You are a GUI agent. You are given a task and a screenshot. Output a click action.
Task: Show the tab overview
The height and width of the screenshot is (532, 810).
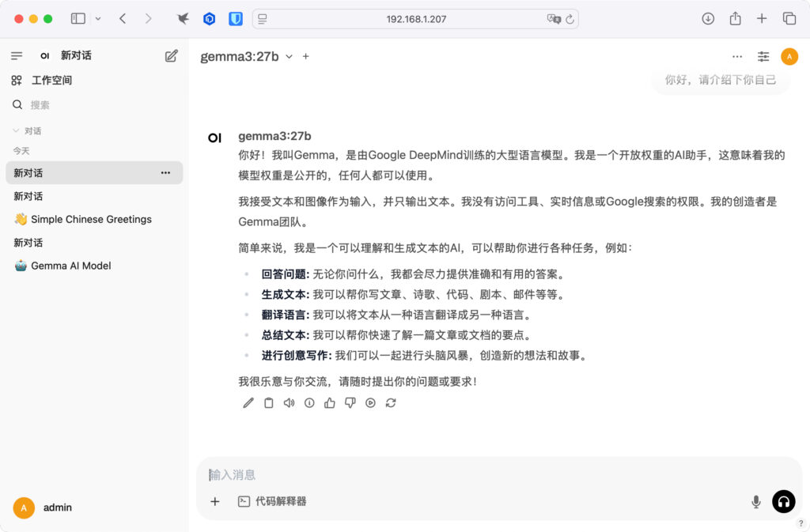(789, 18)
